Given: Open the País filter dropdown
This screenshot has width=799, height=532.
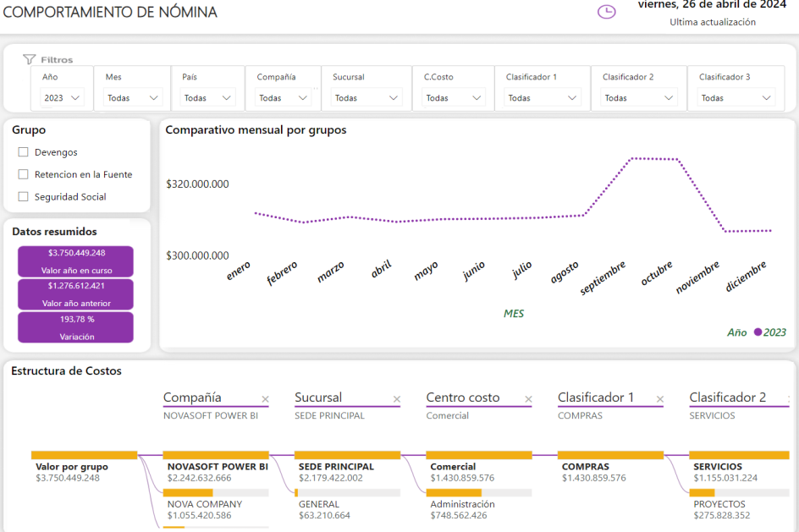Looking at the screenshot, I should [209, 98].
